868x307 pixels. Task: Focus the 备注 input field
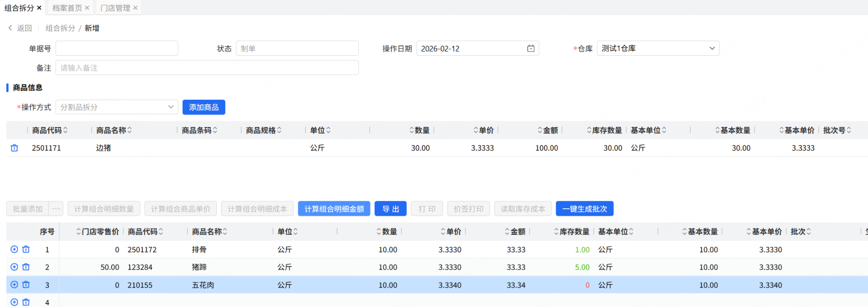click(x=207, y=68)
